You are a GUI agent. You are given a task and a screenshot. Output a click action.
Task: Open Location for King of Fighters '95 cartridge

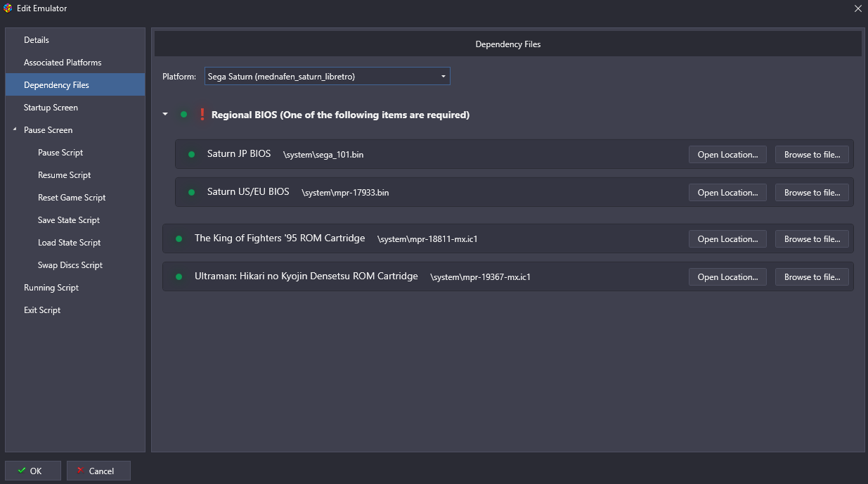[x=727, y=239]
